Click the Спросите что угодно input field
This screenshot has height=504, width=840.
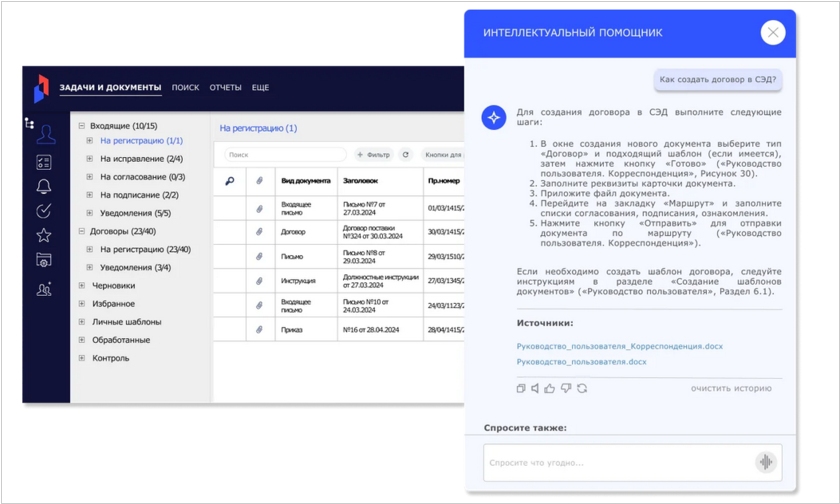(615, 463)
